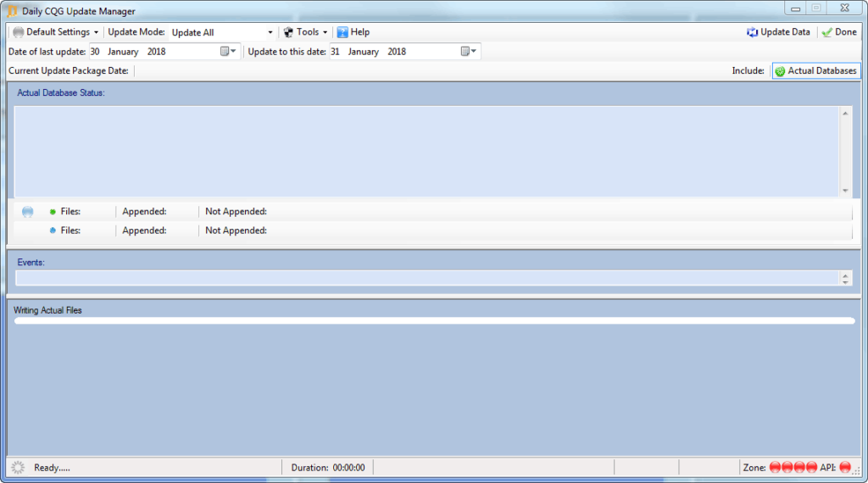The width and height of the screenshot is (868, 483).
Task: Click the Events text field
Action: [427, 278]
